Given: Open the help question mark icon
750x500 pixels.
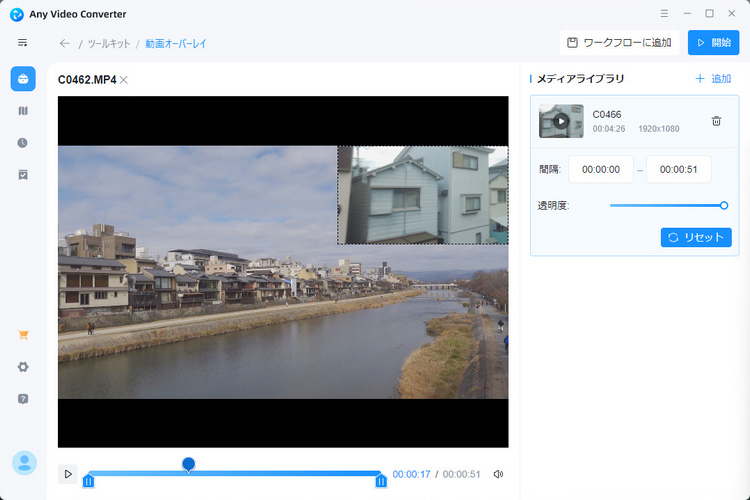Looking at the screenshot, I should (x=23, y=399).
